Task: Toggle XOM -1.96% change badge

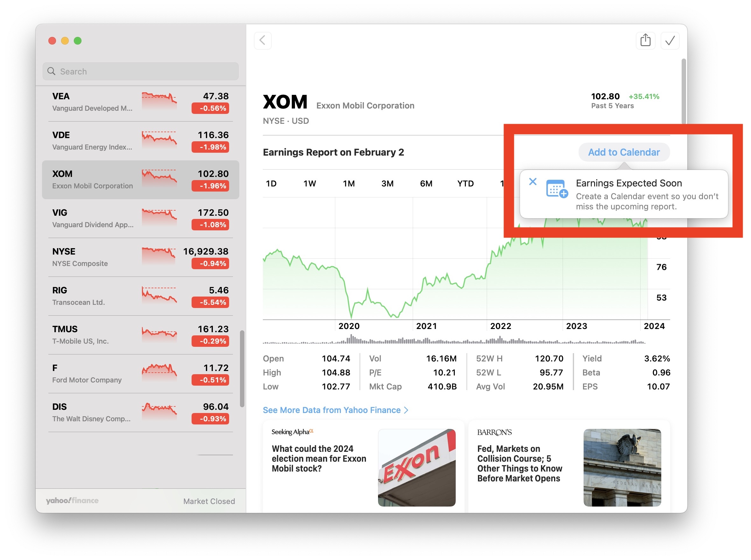Action: point(210,186)
